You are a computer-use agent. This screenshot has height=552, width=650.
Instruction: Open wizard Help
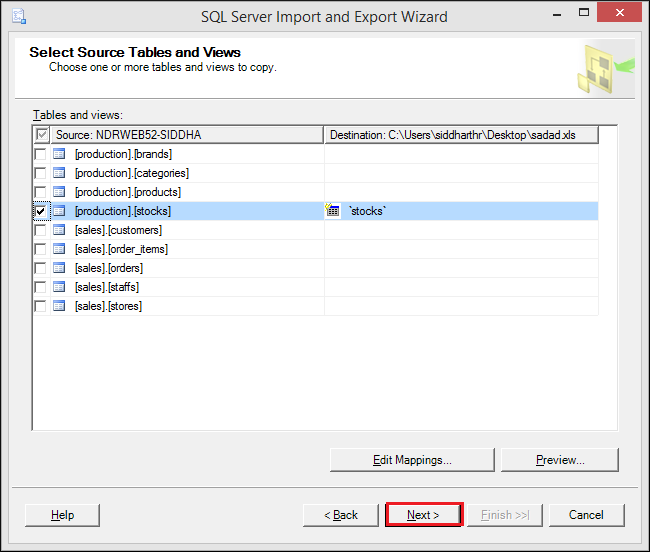62,515
